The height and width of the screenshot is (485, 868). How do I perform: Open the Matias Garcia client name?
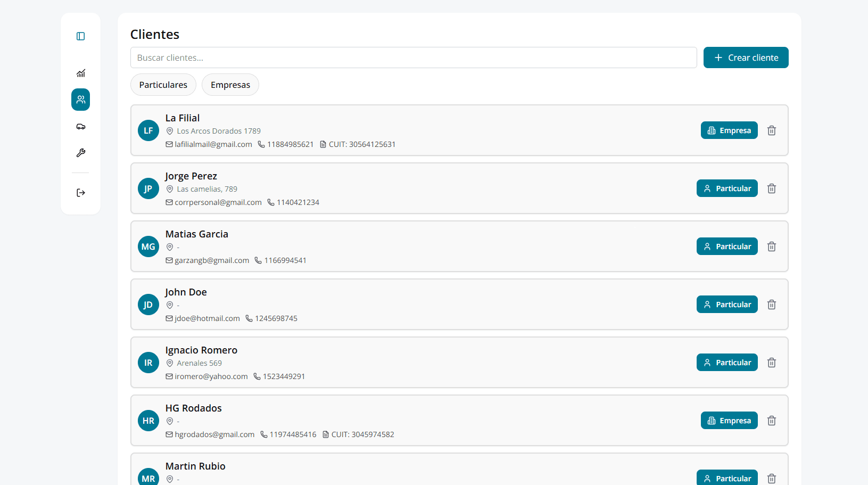pyautogui.click(x=197, y=234)
